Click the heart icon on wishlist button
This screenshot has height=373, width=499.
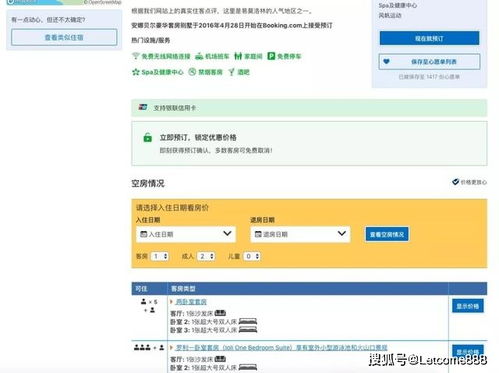pyautogui.click(x=386, y=61)
